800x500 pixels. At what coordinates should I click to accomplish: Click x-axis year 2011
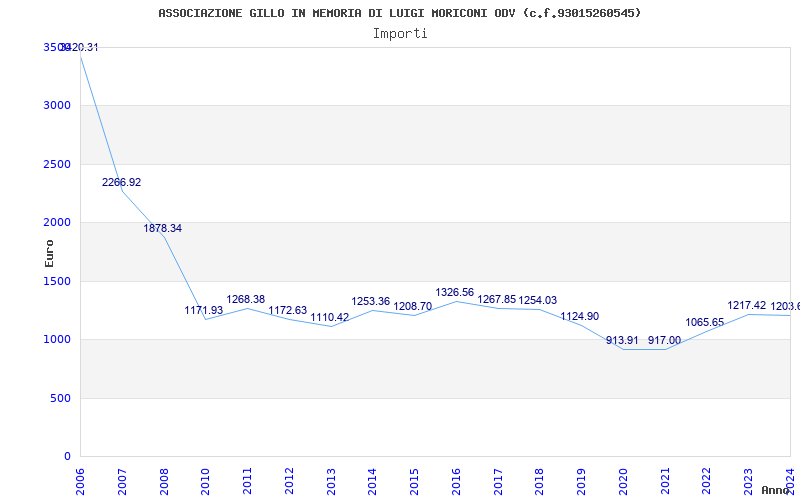pyautogui.click(x=247, y=482)
